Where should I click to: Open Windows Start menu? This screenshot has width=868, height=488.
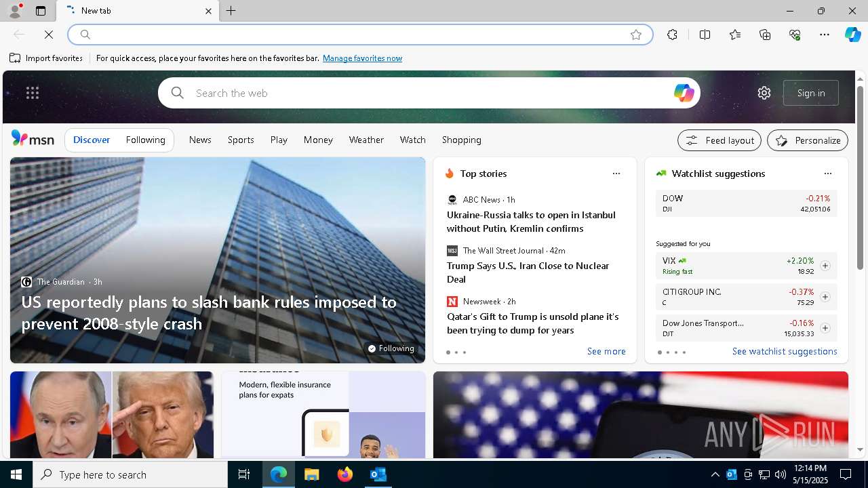point(16,474)
